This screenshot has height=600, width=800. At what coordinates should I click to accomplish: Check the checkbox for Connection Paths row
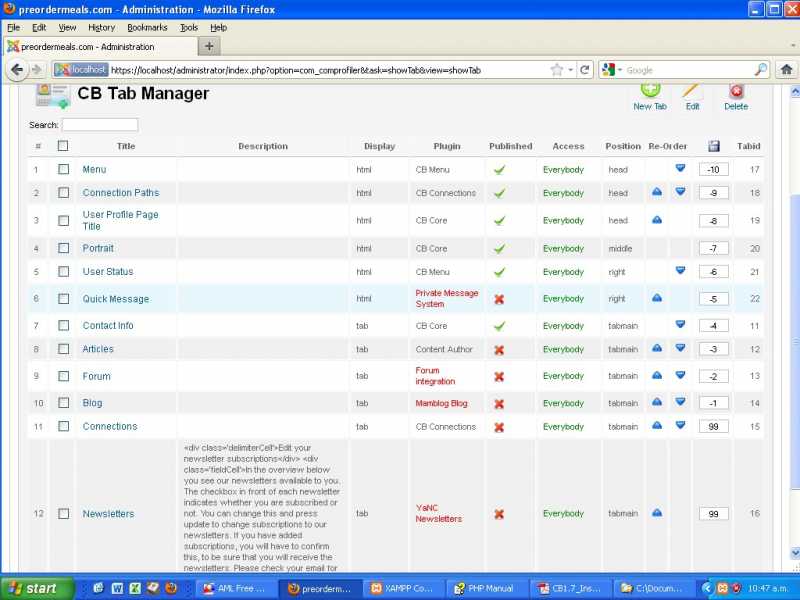[x=63, y=192]
